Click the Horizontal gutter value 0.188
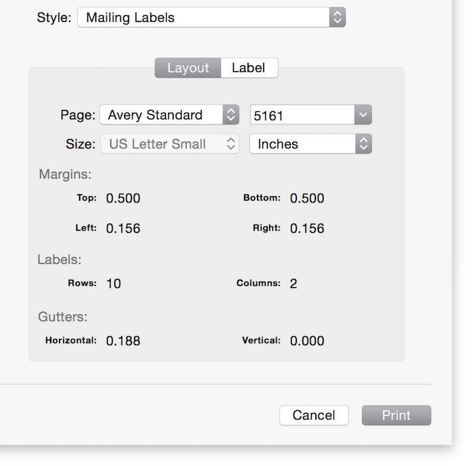The width and height of the screenshot is (476, 466). pos(123,341)
